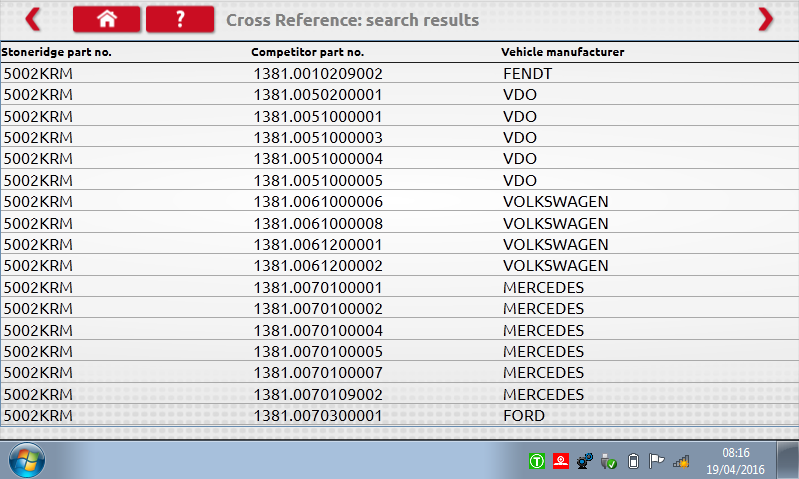The image size is (799, 479).
Task: Select part number 1381.0070100007
Action: click(x=318, y=372)
